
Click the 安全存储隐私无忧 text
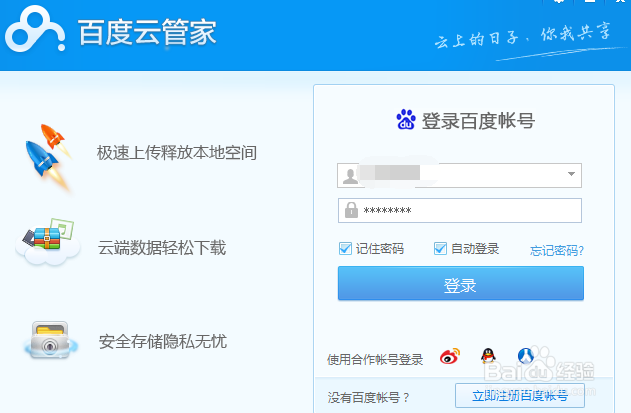pyautogui.click(x=163, y=342)
